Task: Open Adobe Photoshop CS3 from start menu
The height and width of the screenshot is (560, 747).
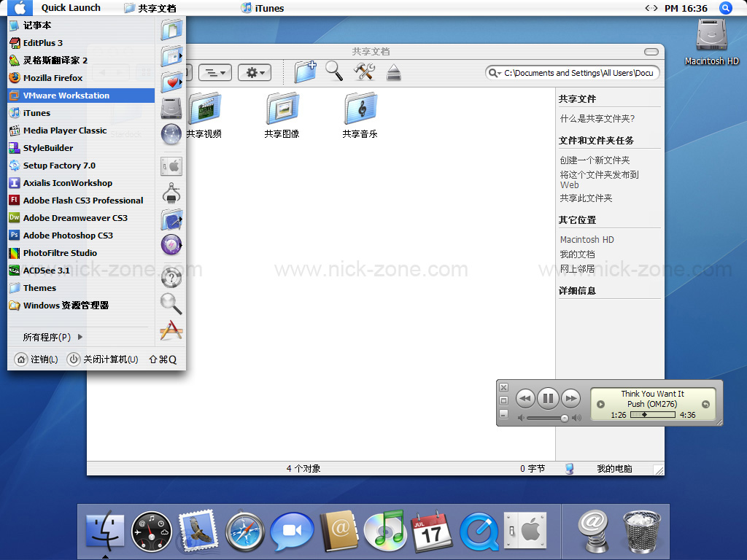Action: 81,236
